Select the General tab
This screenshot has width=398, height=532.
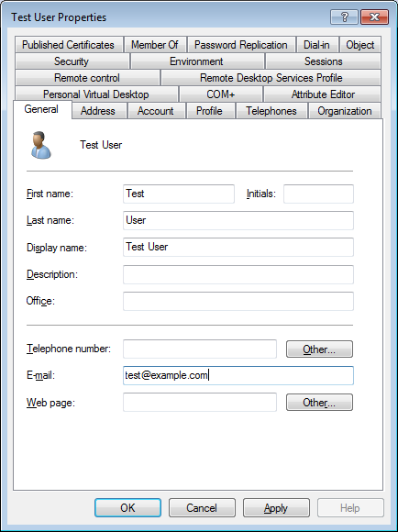click(x=41, y=109)
